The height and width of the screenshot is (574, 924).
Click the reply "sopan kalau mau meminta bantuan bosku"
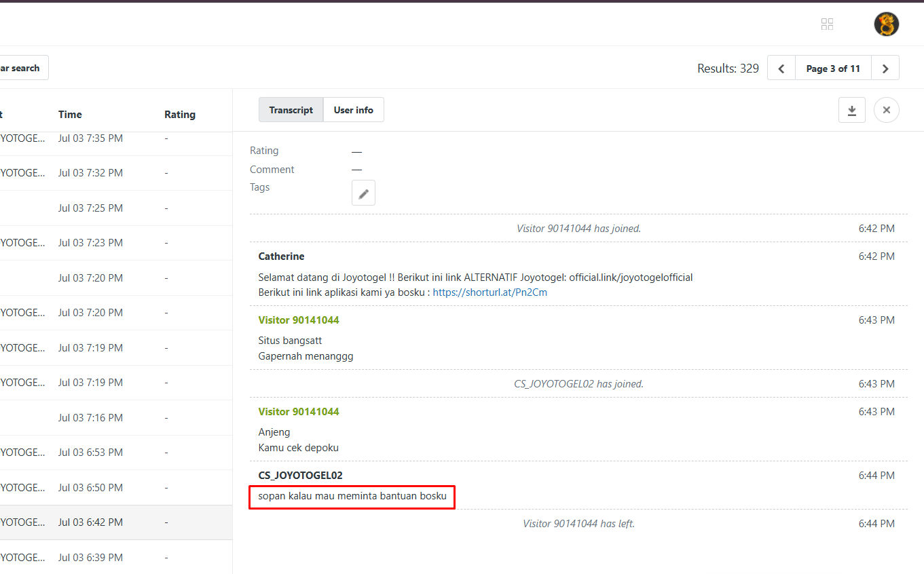[352, 497]
